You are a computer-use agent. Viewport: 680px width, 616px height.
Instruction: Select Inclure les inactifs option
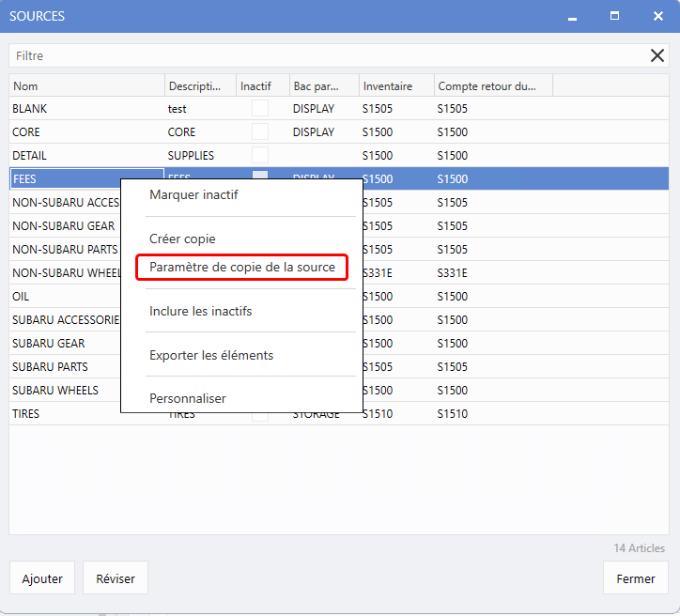pos(200,311)
